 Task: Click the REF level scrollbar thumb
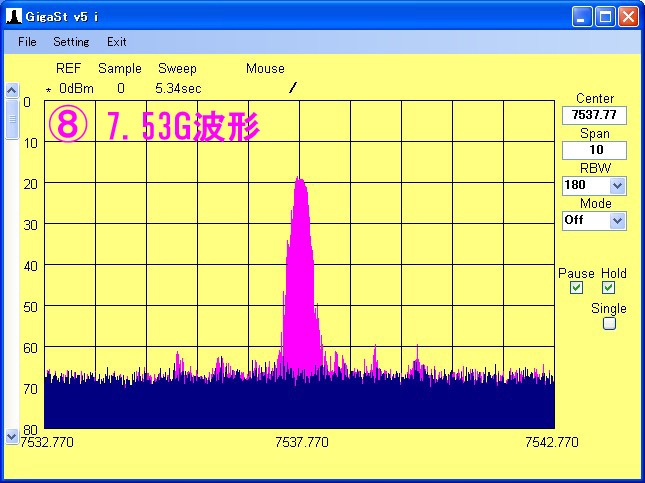(12, 119)
